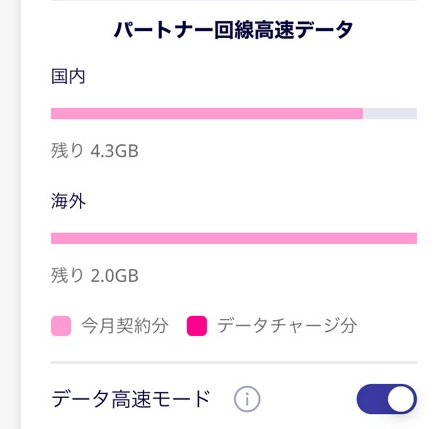The image size is (442, 429).
Task: Click the データチャージ分 legend label
Action: point(287,326)
